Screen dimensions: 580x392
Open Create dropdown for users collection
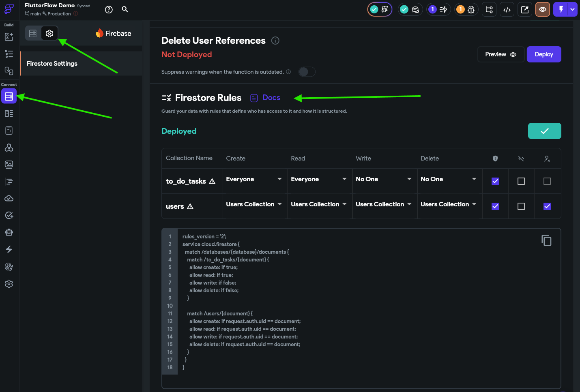click(254, 204)
